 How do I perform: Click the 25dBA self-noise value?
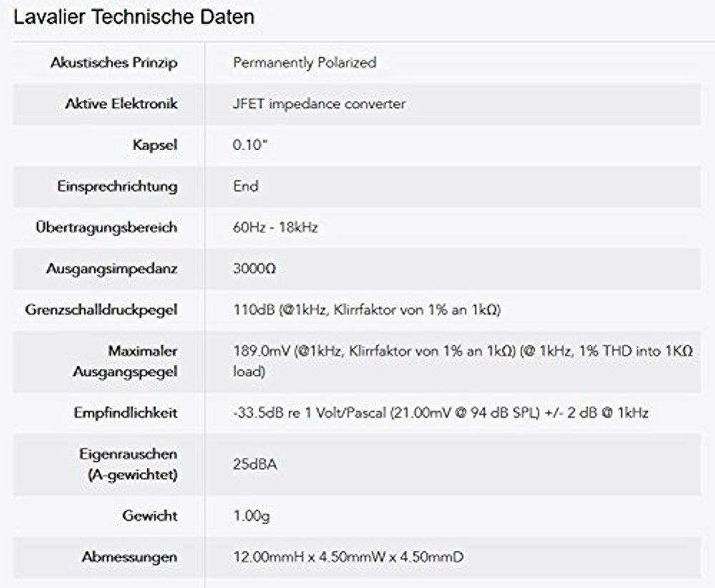pos(255,465)
